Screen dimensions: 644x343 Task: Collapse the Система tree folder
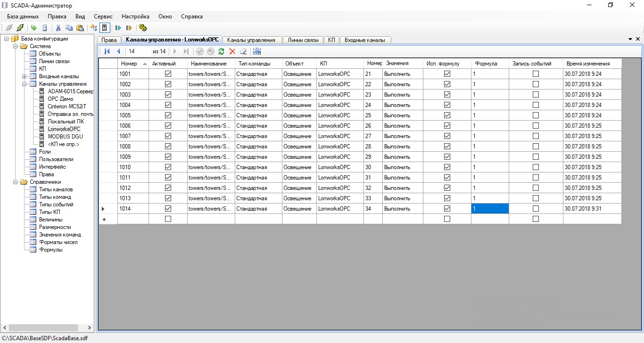[16, 46]
